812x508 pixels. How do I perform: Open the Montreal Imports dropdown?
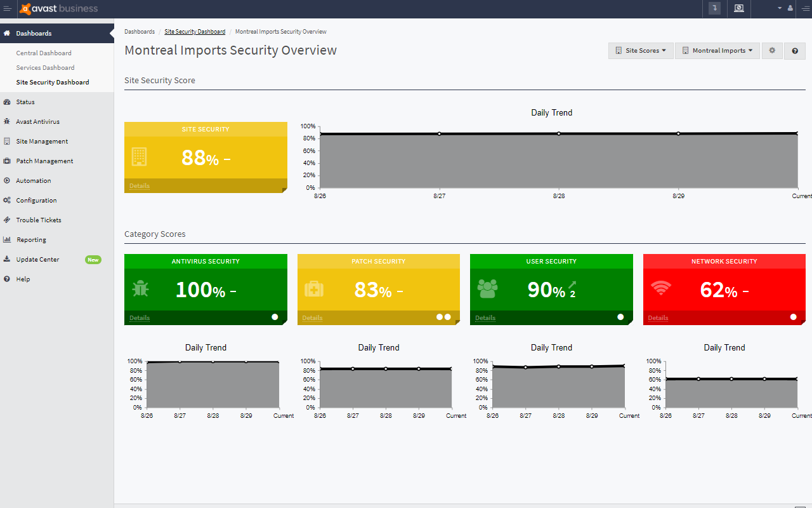[717, 50]
